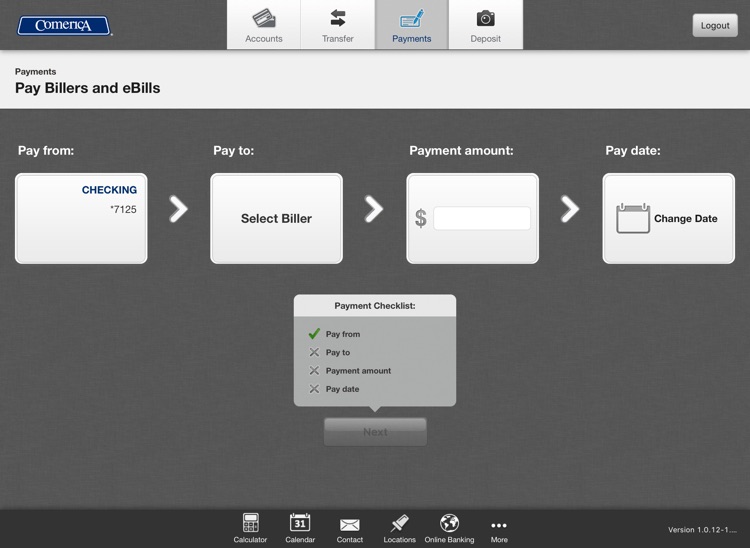This screenshot has height=548, width=750.
Task: Click the green check beside Pay from
Action: 314,333
